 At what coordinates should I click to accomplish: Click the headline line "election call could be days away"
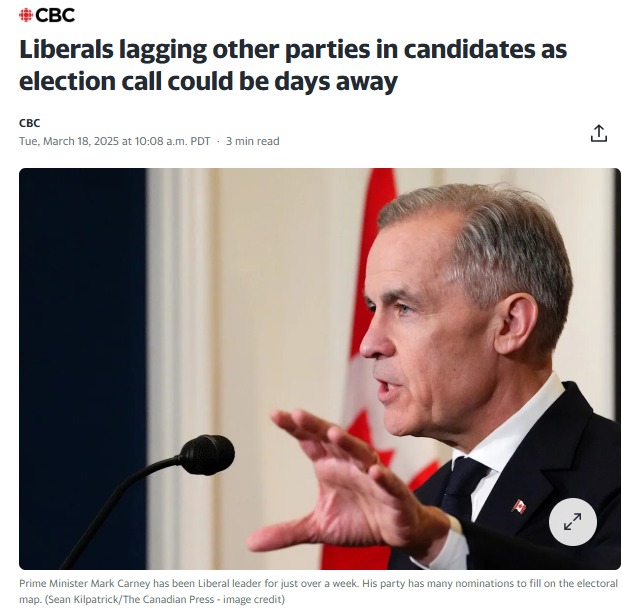coord(208,81)
